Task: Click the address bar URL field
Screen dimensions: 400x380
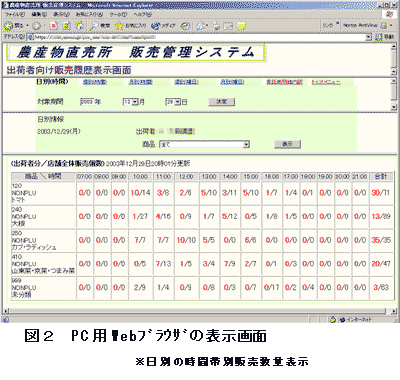Action: pos(200,37)
